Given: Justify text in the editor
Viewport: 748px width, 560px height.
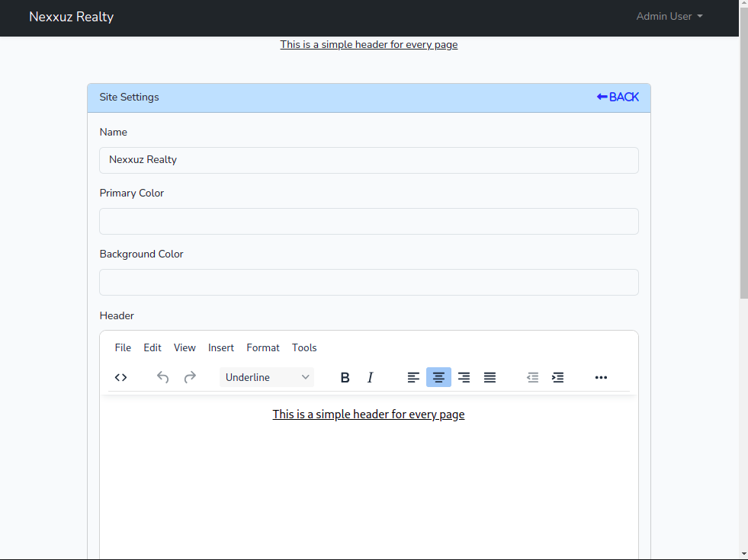Looking at the screenshot, I should point(490,377).
